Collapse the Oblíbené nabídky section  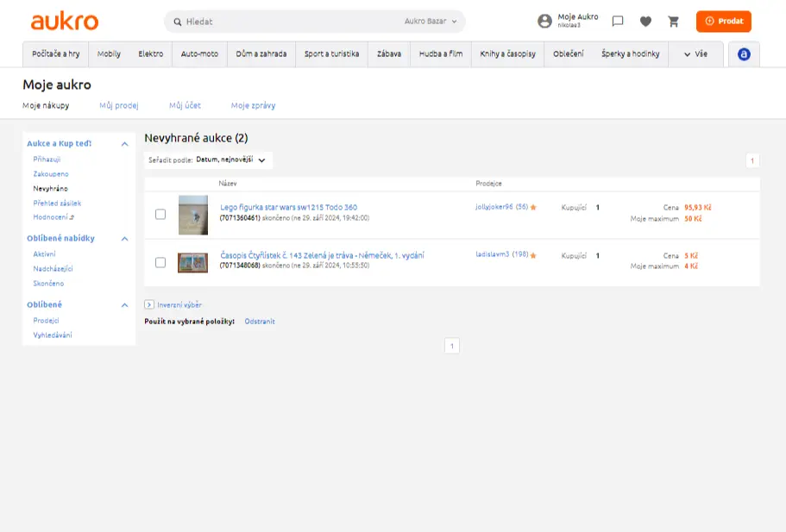[125, 239]
